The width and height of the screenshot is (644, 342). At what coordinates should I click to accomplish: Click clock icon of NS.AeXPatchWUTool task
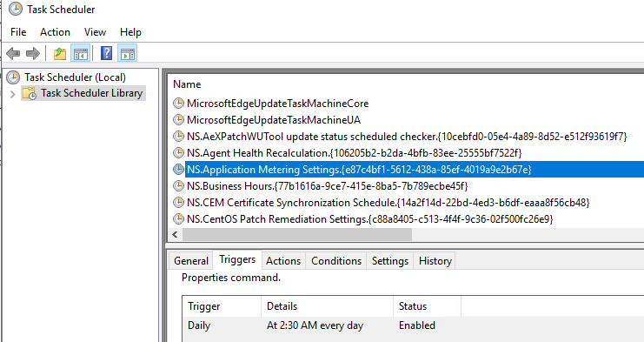tap(178, 136)
